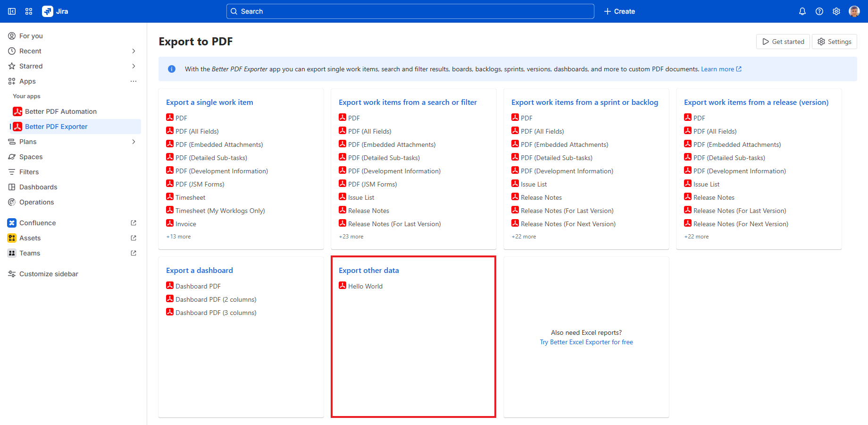Click the user profile avatar
Image resolution: width=868 pixels, height=425 pixels.
click(854, 11)
